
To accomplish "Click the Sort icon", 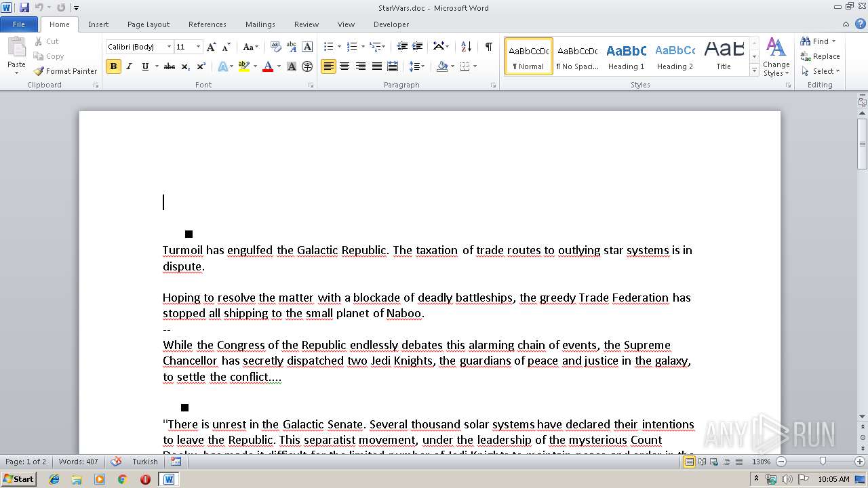I will click(466, 47).
